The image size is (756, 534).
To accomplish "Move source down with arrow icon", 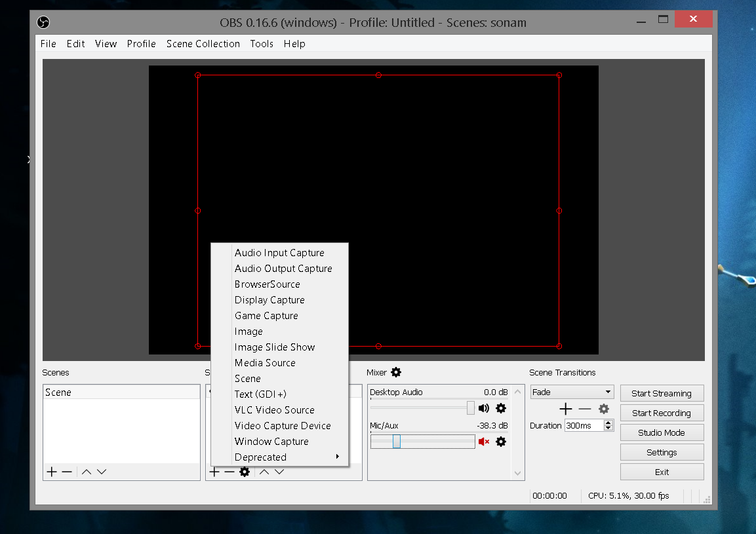I will click(x=279, y=472).
